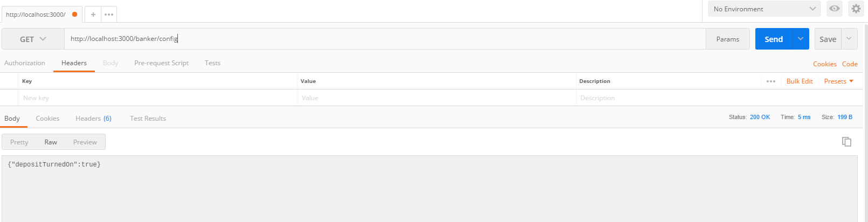868x222 pixels.
Task: Open header column options three-dots icon
Action: pyautogui.click(x=771, y=81)
